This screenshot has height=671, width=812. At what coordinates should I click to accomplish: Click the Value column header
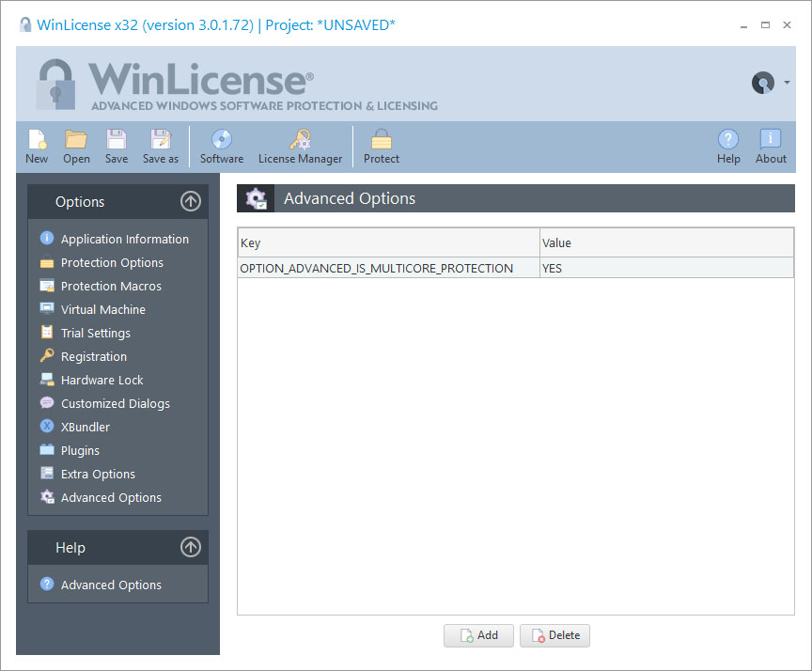(666, 242)
